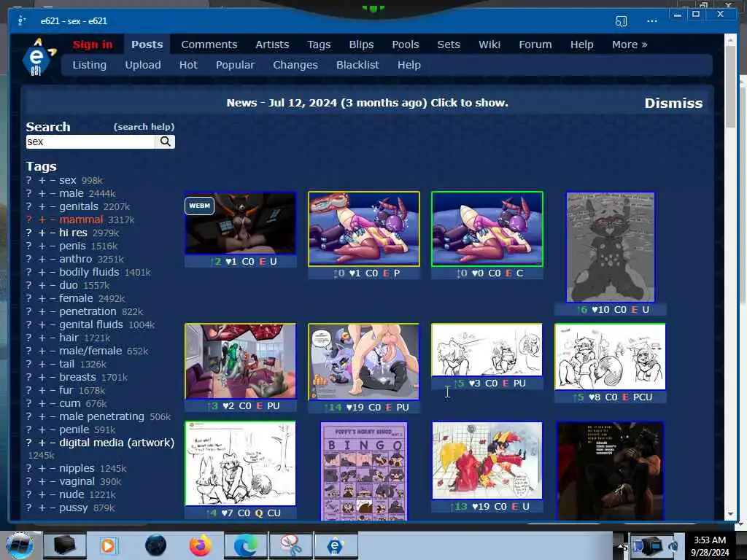Open the (search help) link

[x=144, y=127]
